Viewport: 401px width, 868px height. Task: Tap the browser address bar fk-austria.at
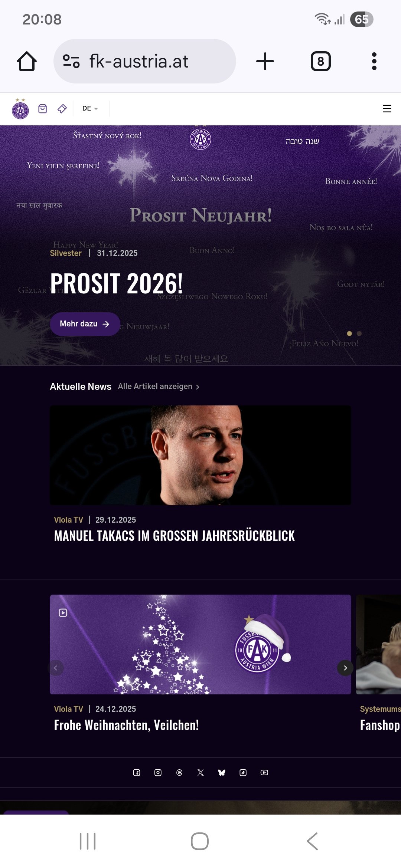[x=145, y=61]
